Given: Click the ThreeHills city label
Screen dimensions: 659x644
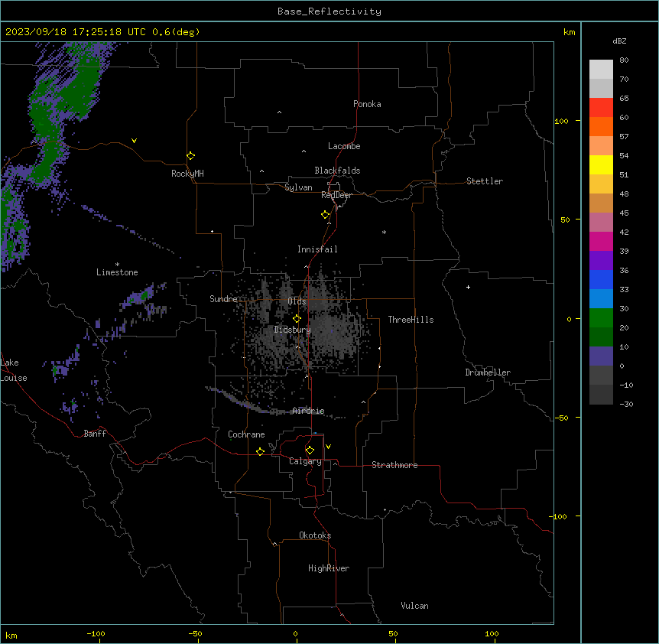Looking at the screenshot, I should 411,320.
